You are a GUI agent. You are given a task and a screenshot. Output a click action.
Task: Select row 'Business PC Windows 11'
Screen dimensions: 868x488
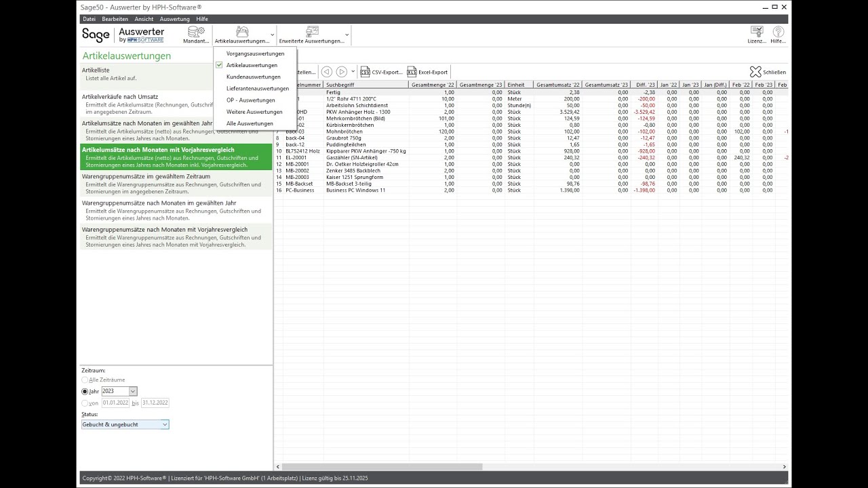[531, 190]
